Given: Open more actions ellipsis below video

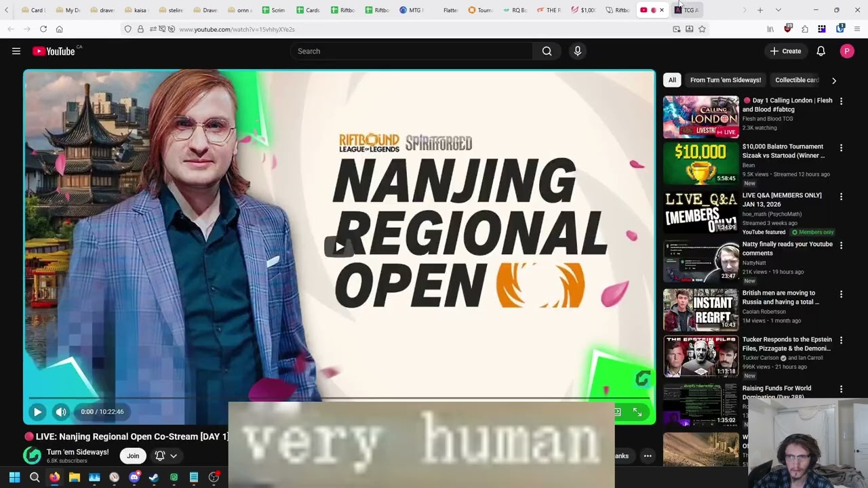Looking at the screenshot, I should [648, 455].
